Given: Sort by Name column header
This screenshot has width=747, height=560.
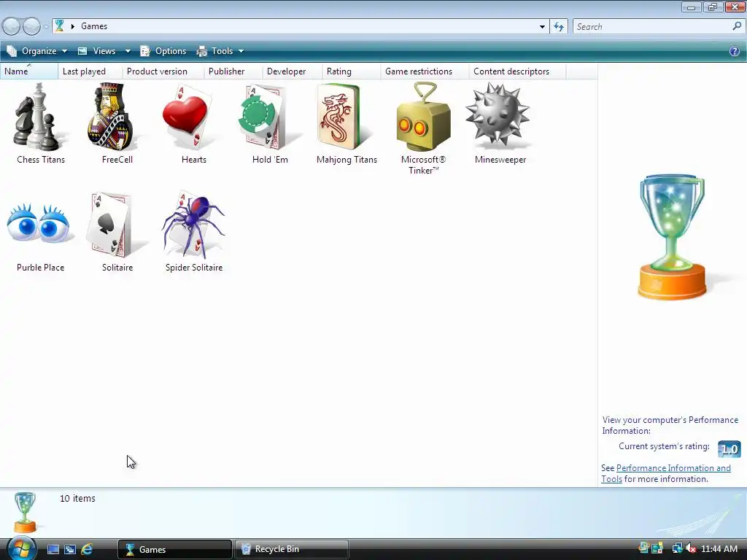Looking at the screenshot, I should (x=28, y=71).
